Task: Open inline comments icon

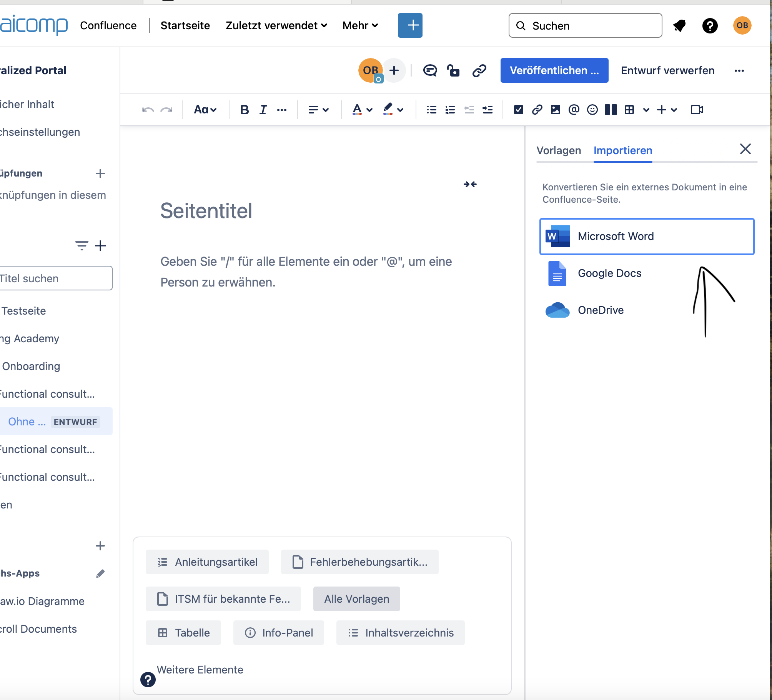Action: [430, 71]
